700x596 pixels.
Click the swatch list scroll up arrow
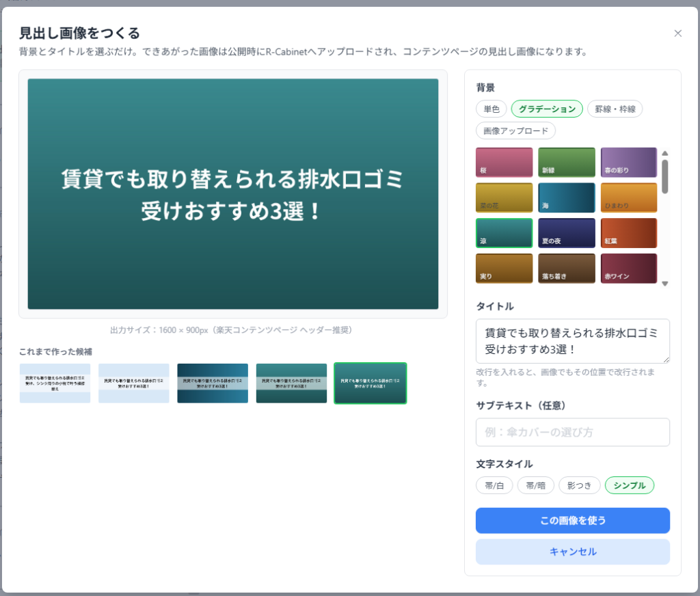664,153
